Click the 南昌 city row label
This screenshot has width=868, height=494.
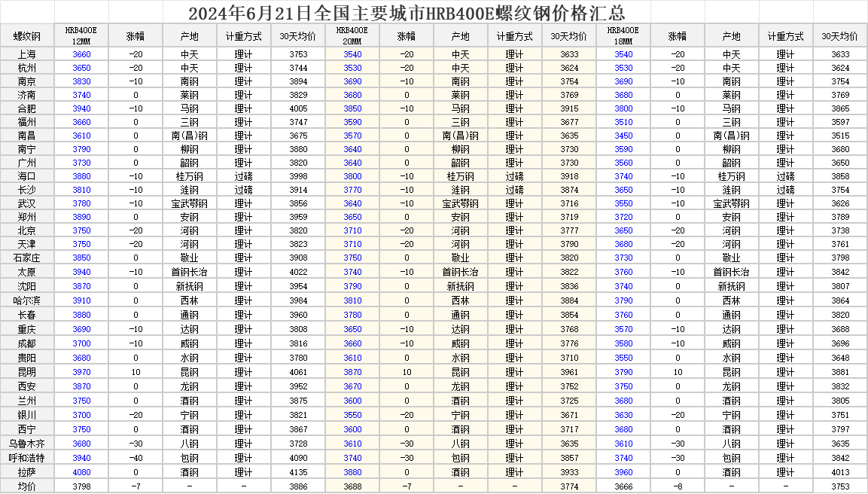pyautogui.click(x=27, y=136)
